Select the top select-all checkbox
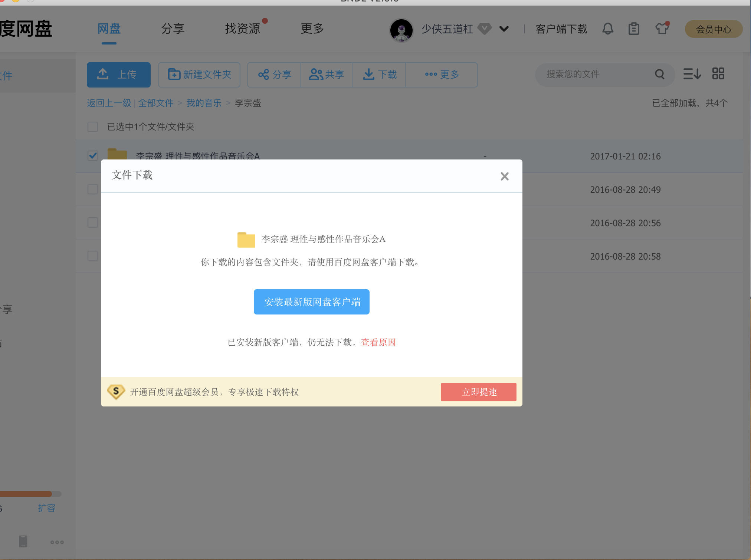 (92, 127)
